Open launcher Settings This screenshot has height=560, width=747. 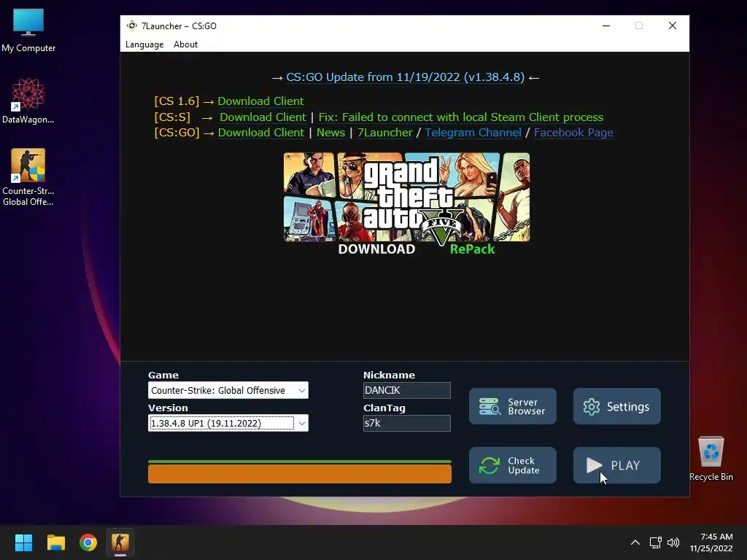[617, 406]
